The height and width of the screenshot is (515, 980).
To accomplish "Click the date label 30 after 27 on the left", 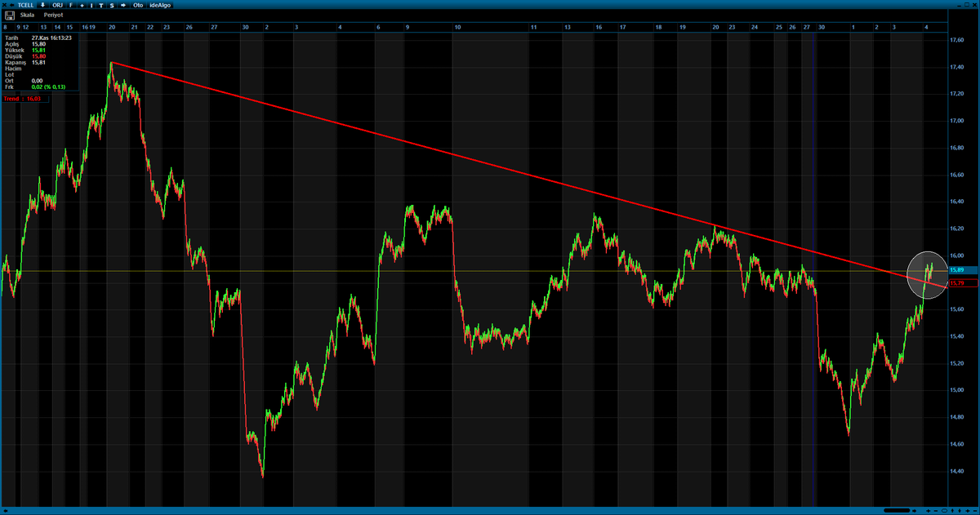I will pos(245,27).
